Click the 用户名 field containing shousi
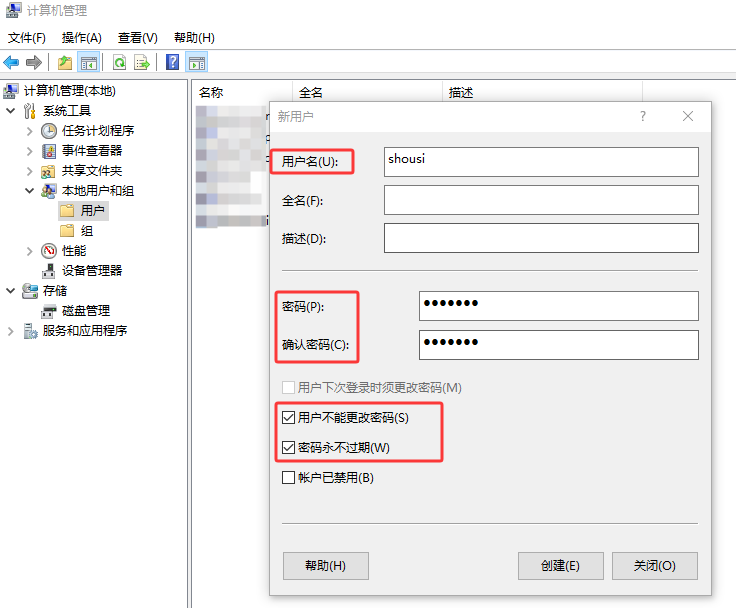The height and width of the screenshot is (608, 736). pos(541,162)
